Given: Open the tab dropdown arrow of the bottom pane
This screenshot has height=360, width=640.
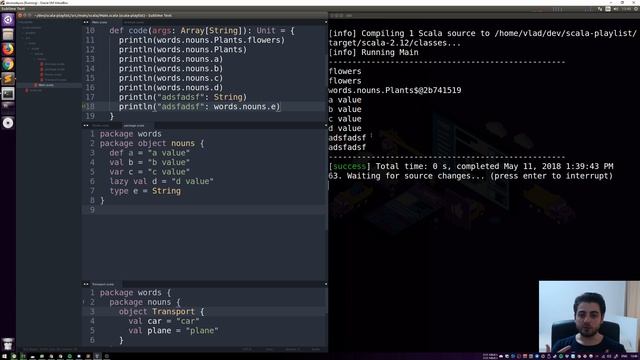Looking at the screenshot, I should (326, 284).
